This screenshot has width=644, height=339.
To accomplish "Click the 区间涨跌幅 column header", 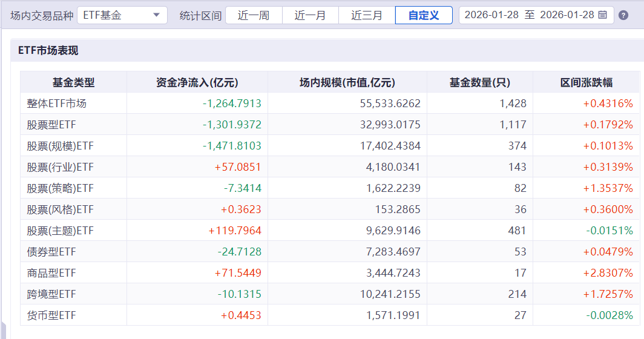I will tap(586, 82).
